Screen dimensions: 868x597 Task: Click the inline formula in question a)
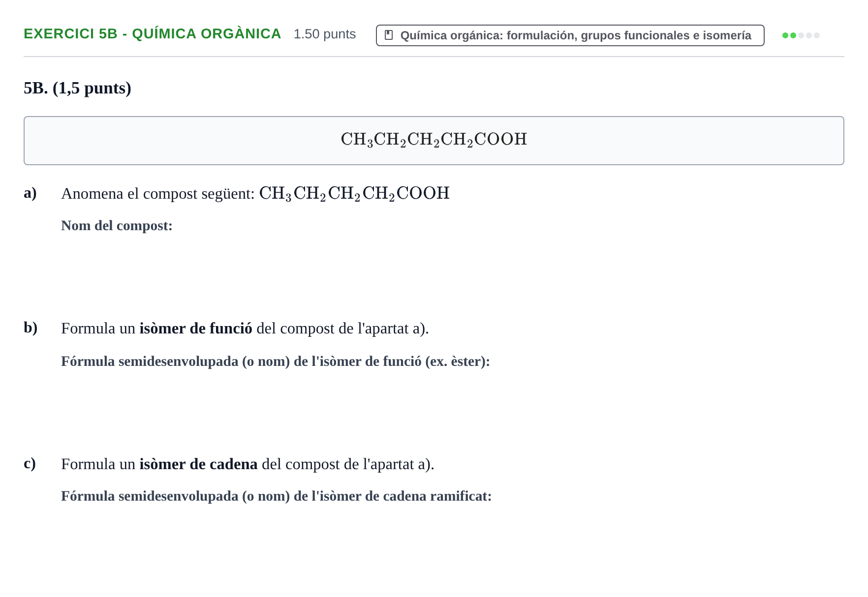tap(354, 194)
